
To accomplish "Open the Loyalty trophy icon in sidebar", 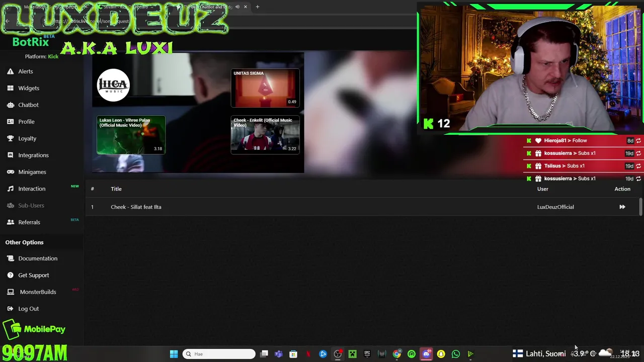I will (10, 138).
